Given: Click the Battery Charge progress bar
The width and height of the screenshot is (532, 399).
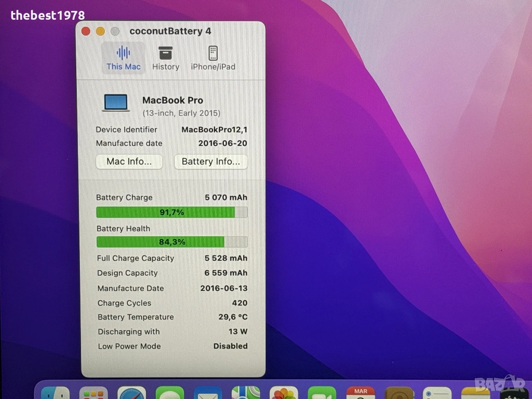Looking at the screenshot, I should [171, 212].
